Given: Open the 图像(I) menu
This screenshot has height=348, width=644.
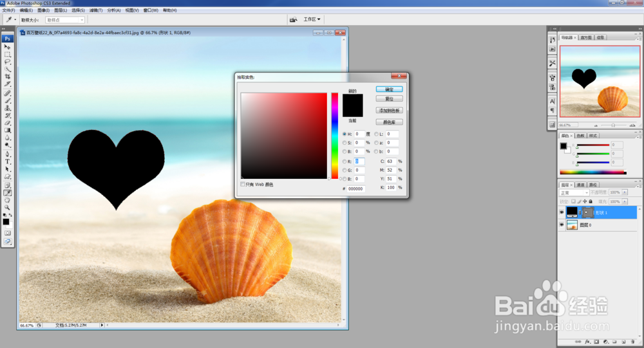Looking at the screenshot, I should pyautogui.click(x=43, y=10).
